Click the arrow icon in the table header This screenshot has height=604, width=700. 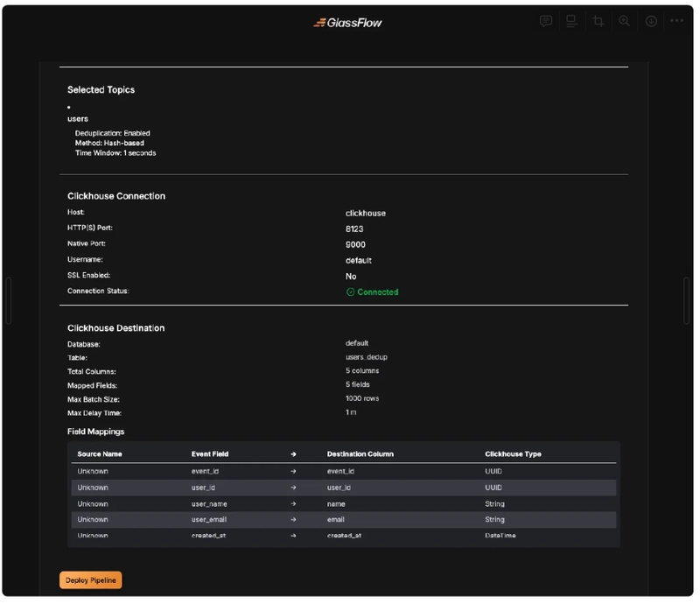[x=293, y=454]
